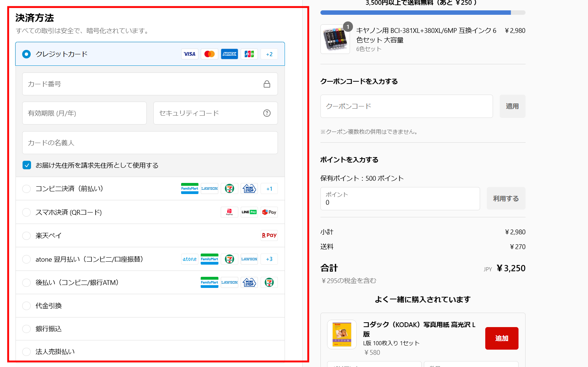Screen dimensions: 588x367
Task: Add Kodak photo paper with 追加 button
Action: (x=502, y=338)
